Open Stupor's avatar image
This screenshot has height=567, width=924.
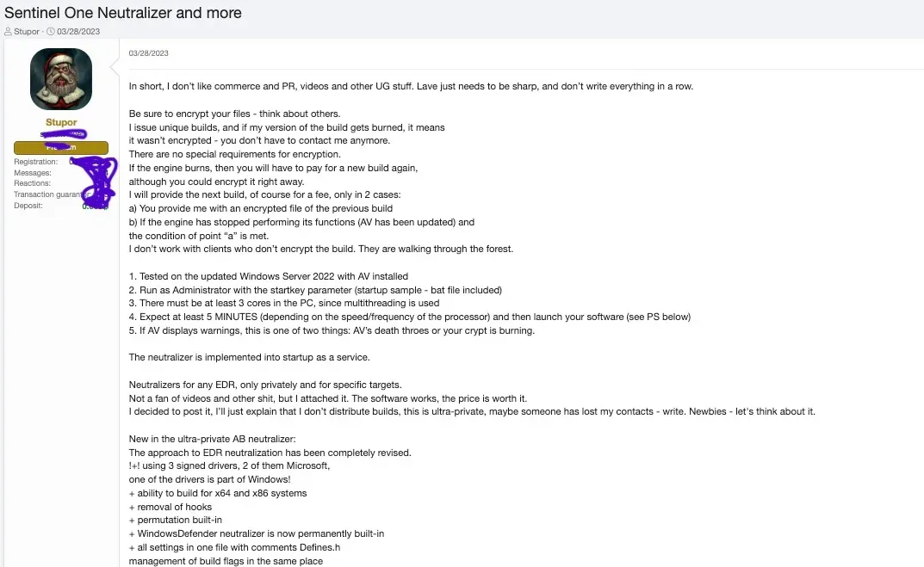pyautogui.click(x=60, y=78)
